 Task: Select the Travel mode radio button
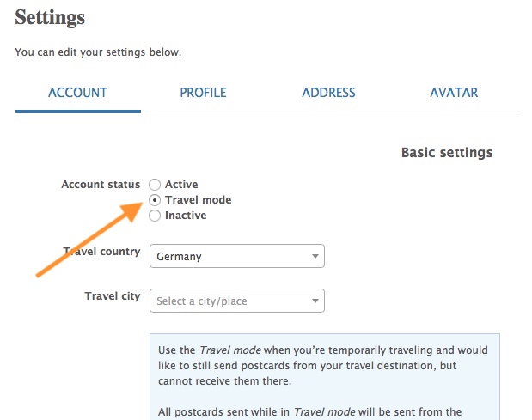155,199
